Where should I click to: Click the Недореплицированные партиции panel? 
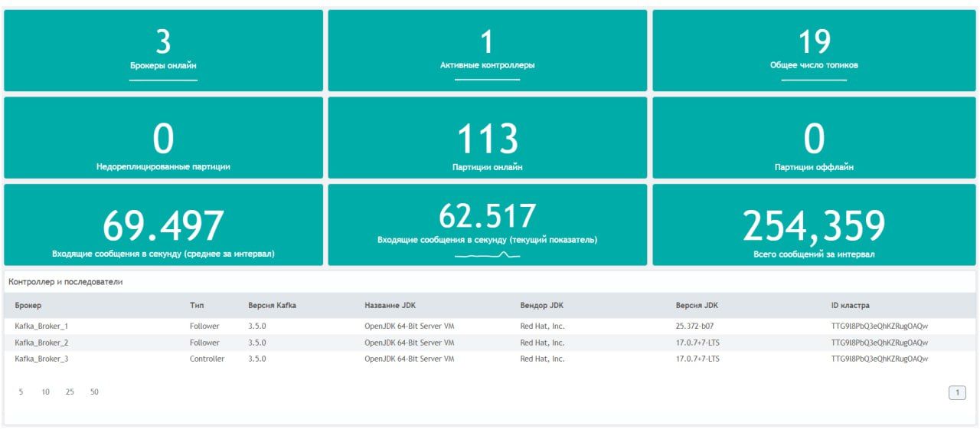point(163,138)
